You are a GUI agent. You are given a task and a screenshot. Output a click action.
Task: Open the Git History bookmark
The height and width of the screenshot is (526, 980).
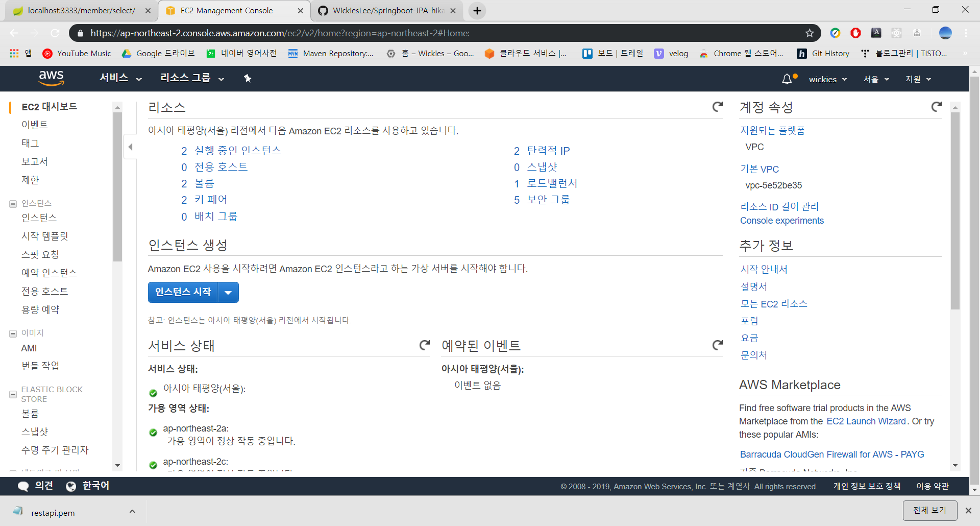pyautogui.click(x=823, y=53)
